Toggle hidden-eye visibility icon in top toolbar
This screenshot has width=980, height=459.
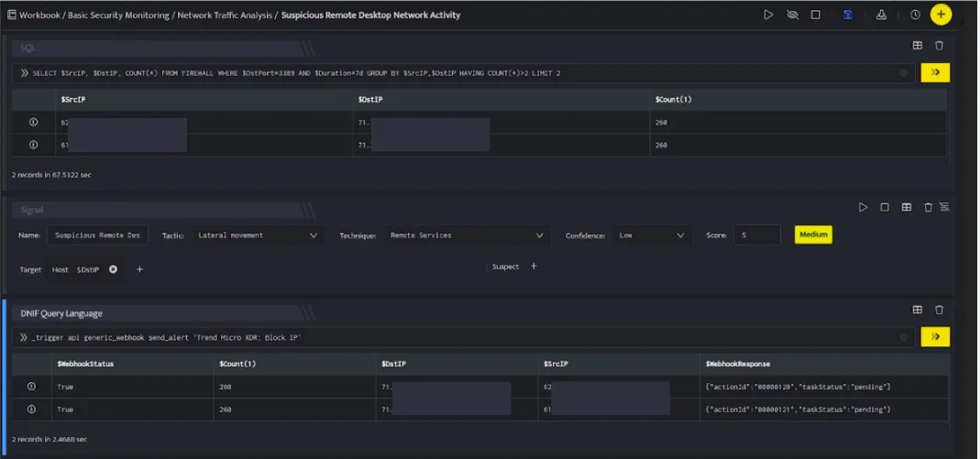792,15
